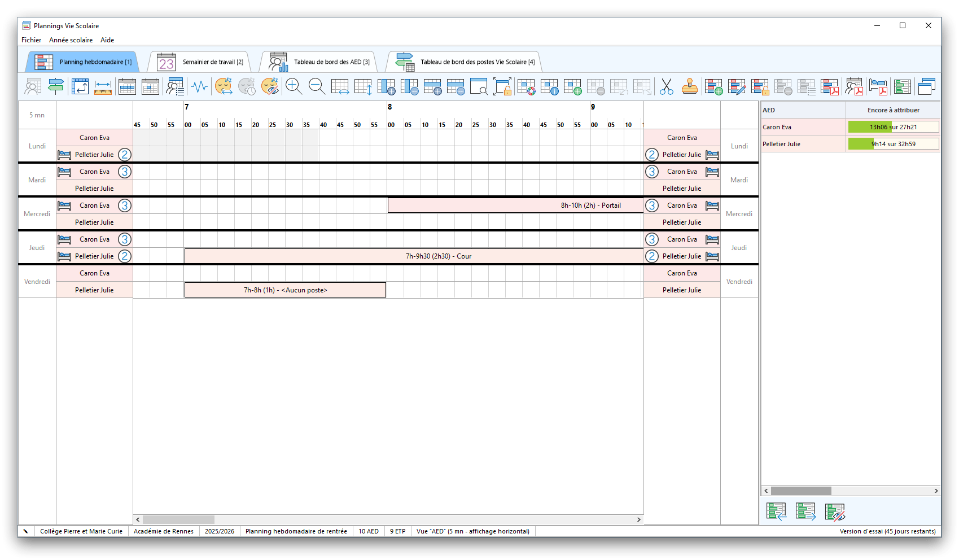Image resolution: width=959 pixels, height=560 pixels.
Task: Click Caron Eva's hours progress bar
Action: [x=893, y=127]
